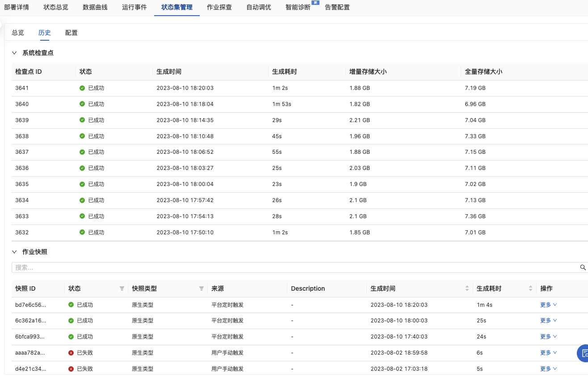Click the 增量存储大小 column header

pos(368,72)
